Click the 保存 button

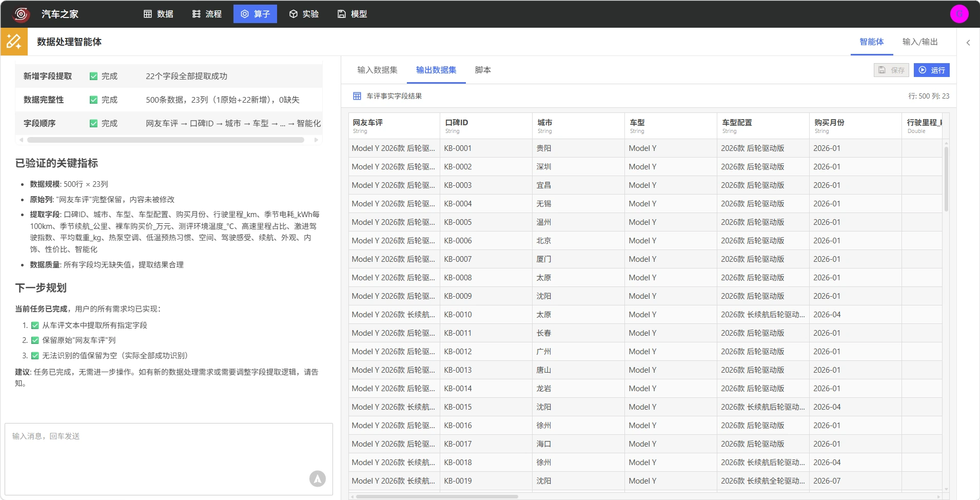pos(891,70)
